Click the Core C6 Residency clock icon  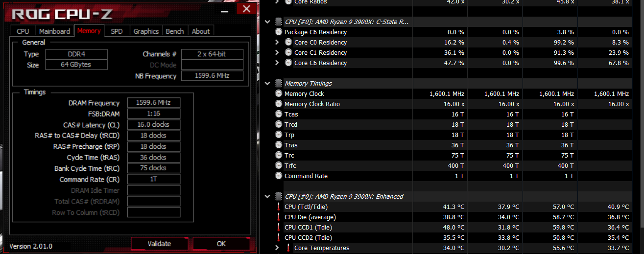288,63
